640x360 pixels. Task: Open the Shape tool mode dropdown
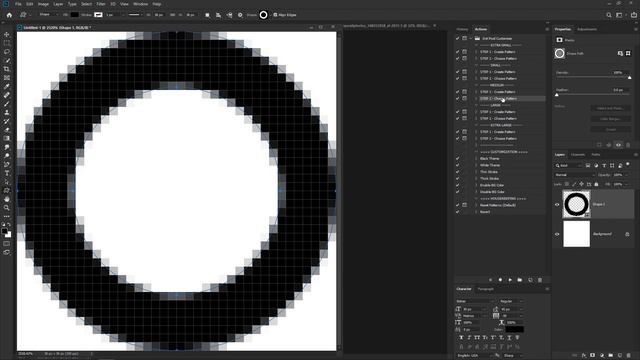pos(48,15)
